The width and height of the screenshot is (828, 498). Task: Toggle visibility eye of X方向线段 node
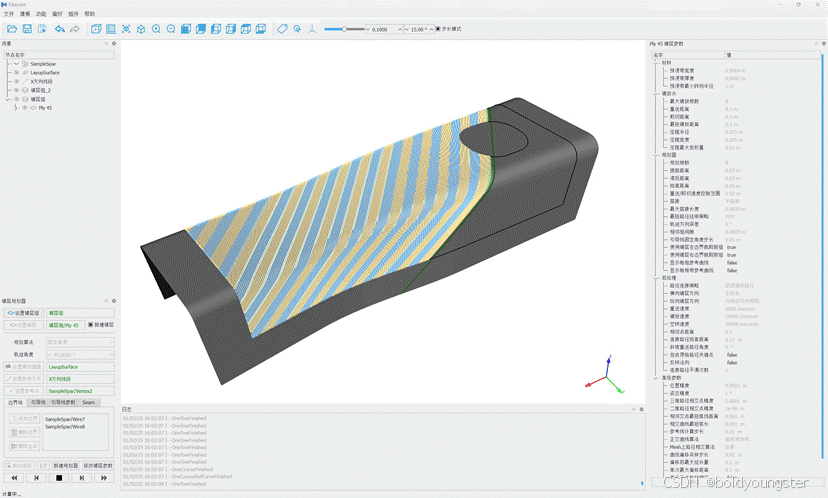[x=16, y=81]
